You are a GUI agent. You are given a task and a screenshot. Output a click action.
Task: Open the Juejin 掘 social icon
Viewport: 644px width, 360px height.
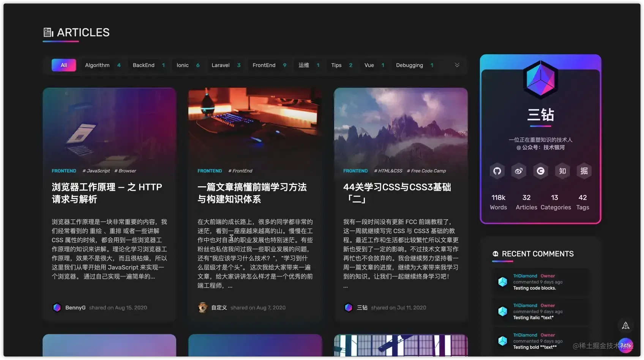(x=584, y=171)
